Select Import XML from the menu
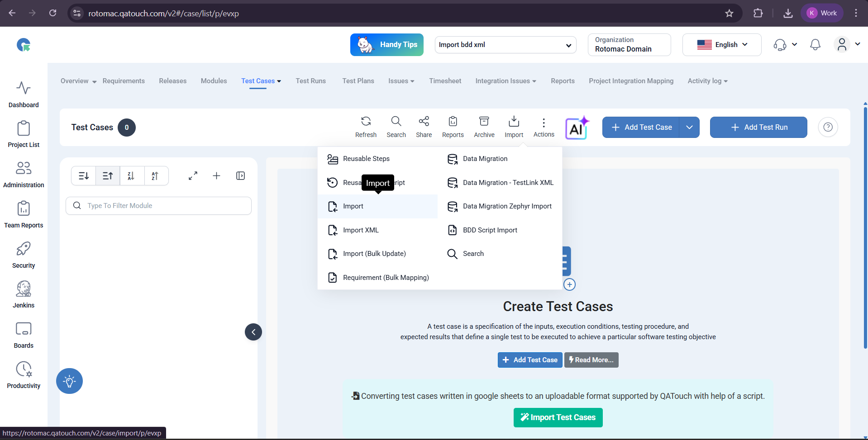The height and width of the screenshot is (440, 868). coord(360,230)
